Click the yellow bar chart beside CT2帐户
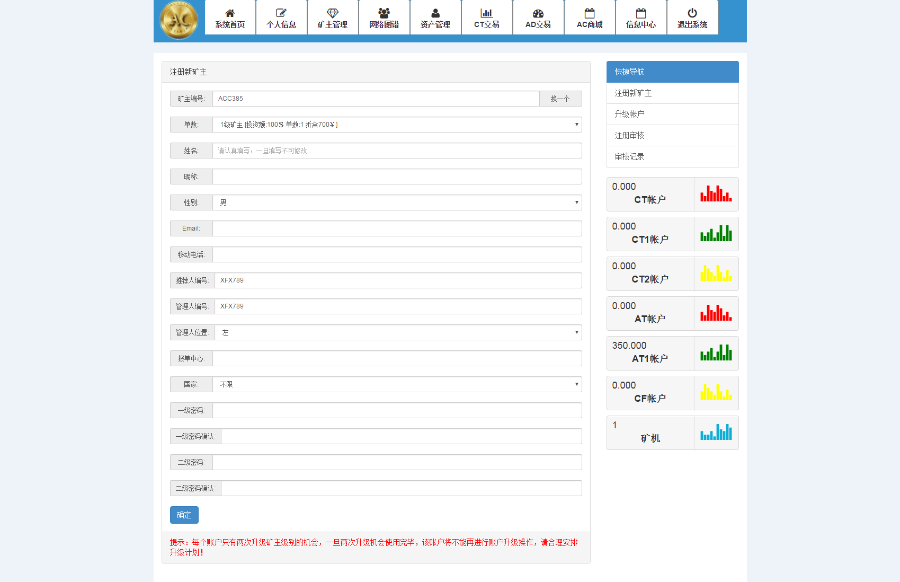The height and width of the screenshot is (582, 900). [716, 273]
